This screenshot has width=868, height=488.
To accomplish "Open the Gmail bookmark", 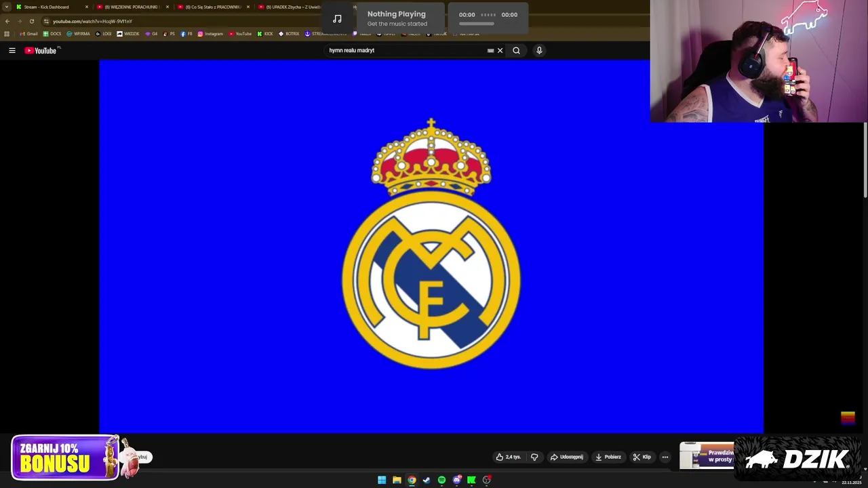I will [x=28, y=34].
